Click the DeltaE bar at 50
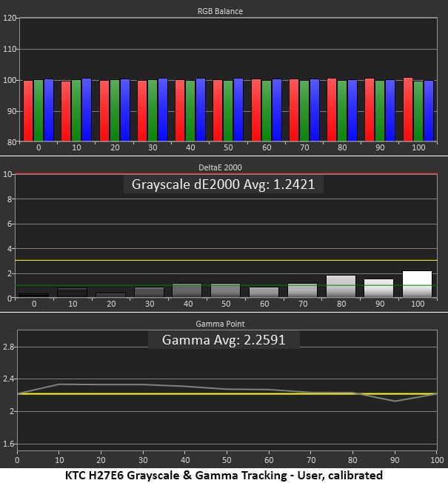This screenshot has height=483, width=448. (225, 290)
